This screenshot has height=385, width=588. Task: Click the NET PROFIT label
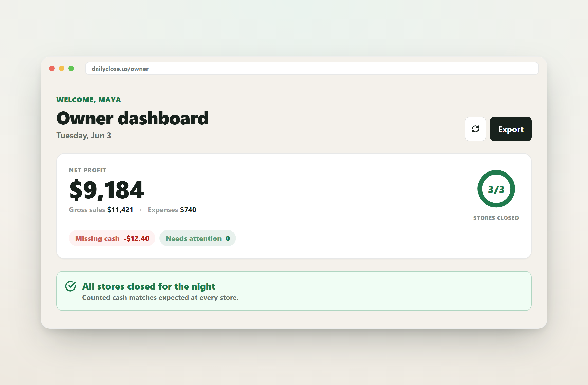(x=88, y=170)
